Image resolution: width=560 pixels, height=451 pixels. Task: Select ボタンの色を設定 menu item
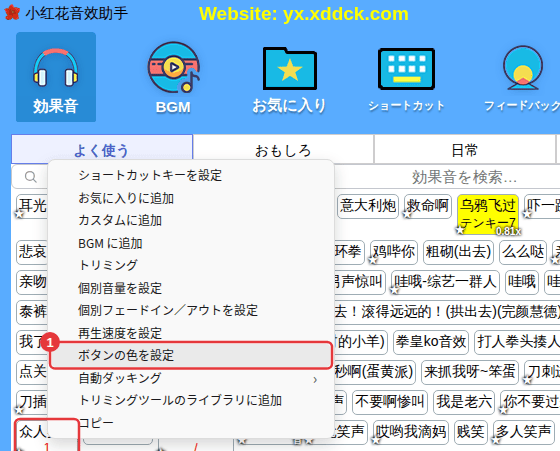coord(191,355)
